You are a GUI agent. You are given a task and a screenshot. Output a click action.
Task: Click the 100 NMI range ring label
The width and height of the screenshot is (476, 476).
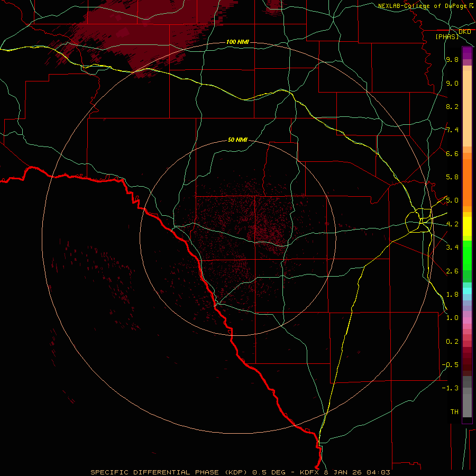tap(237, 42)
